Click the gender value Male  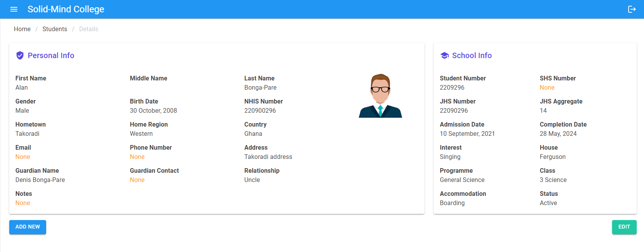22,111
